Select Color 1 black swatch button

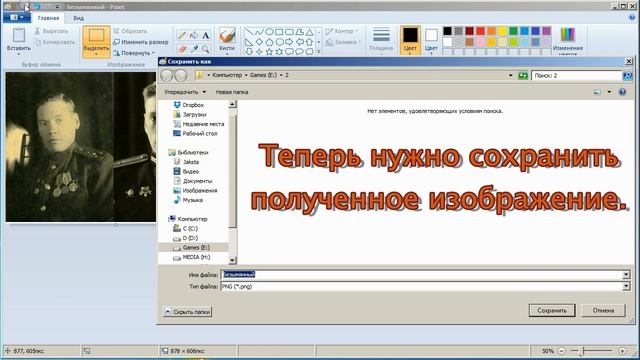pos(410,40)
